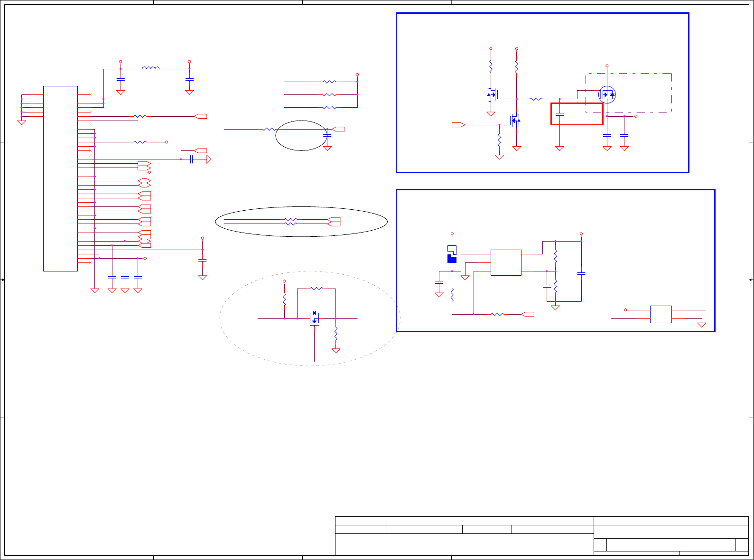The image size is (754, 560).
Task: Select the red highlight rectangle border
Action: [x=577, y=114]
